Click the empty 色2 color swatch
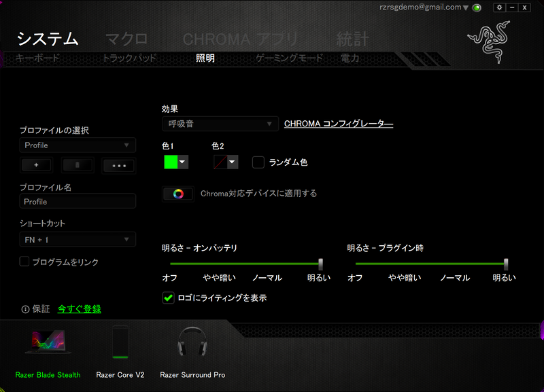Screen dimensions: 544x392 coord(220,162)
